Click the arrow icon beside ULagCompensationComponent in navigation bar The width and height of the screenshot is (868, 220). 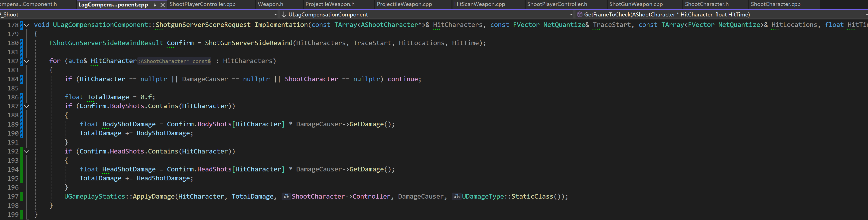[284, 14]
